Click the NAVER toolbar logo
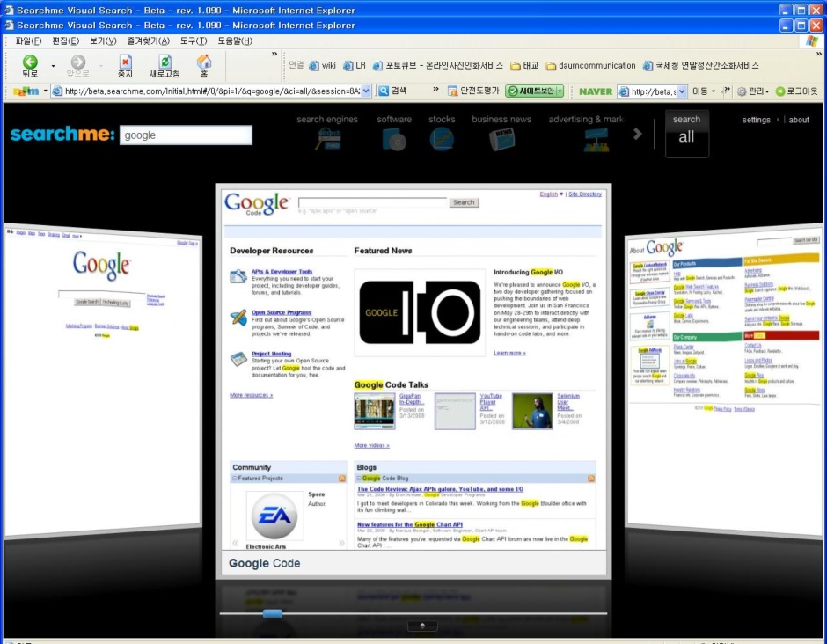The image size is (827, 644). [596, 91]
